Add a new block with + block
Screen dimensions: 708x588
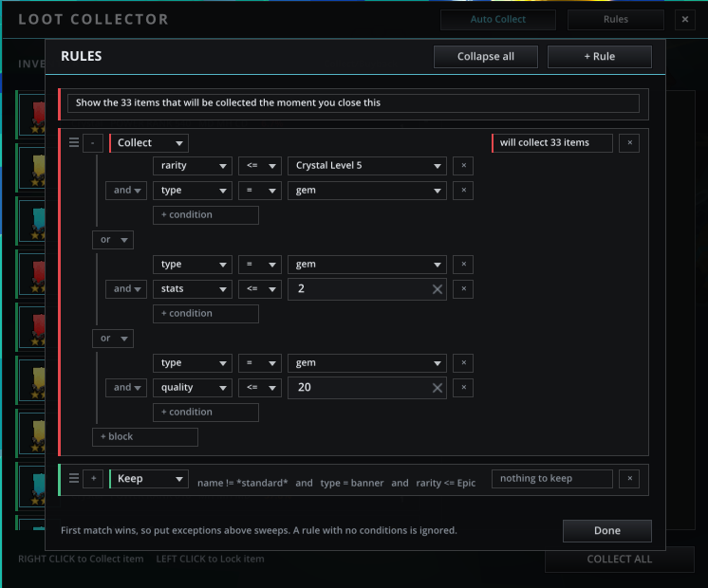(x=145, y=437)
